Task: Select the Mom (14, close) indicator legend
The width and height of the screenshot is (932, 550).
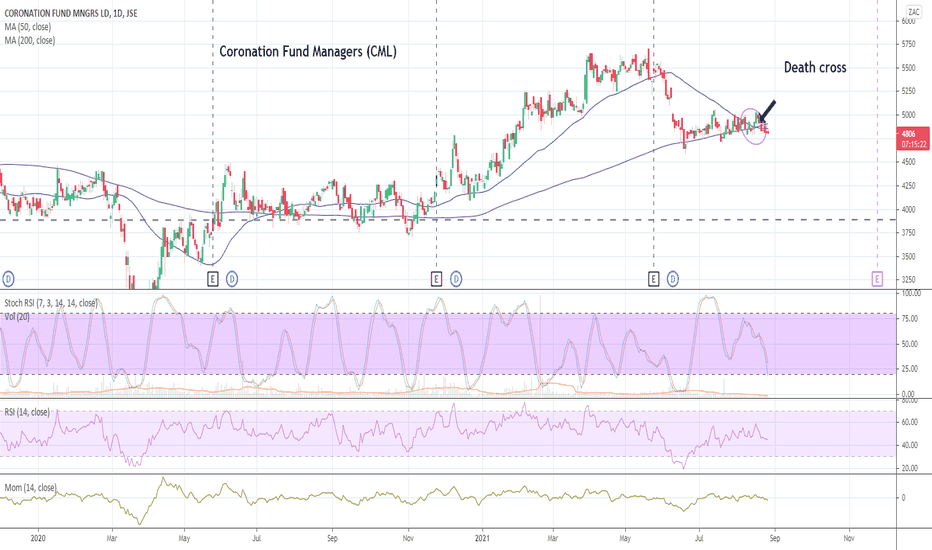Action: 30,488
